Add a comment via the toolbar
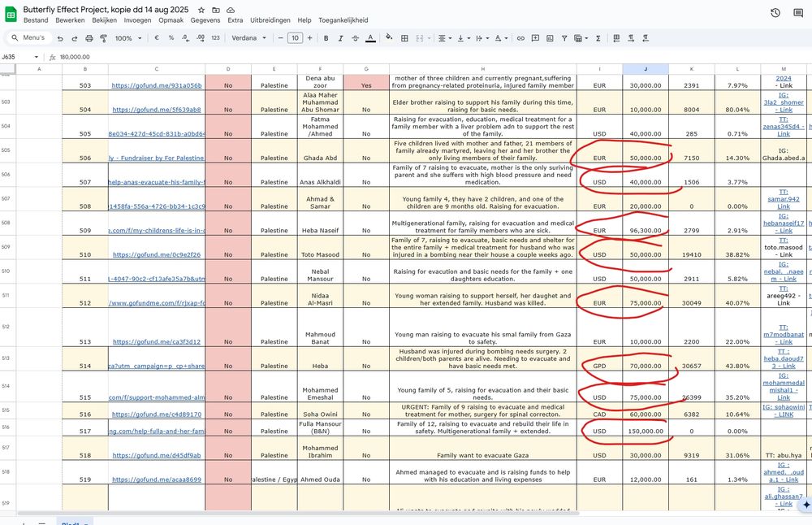The image size is (812, 525). (535, 38)
